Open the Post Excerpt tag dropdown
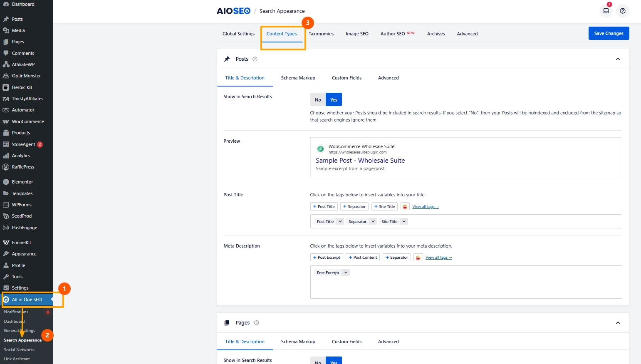Screen dimensions: 641x364 tap(346, 273)
